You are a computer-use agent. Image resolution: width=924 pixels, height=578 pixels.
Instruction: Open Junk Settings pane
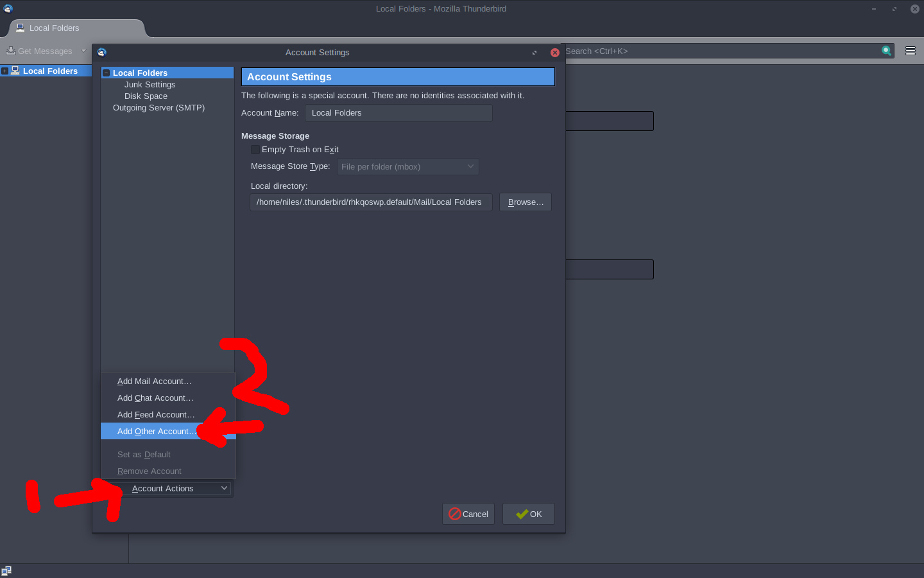[150, 85]
